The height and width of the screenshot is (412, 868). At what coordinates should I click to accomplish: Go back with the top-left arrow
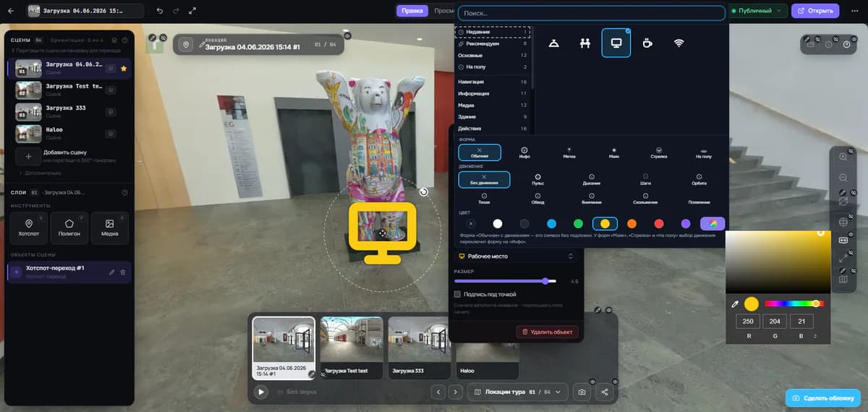[x=11, y=11]
